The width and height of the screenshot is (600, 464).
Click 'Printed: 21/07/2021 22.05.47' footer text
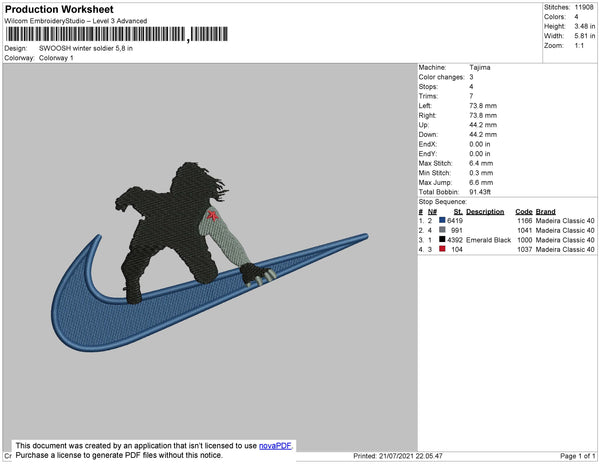(x=398, y=456)
